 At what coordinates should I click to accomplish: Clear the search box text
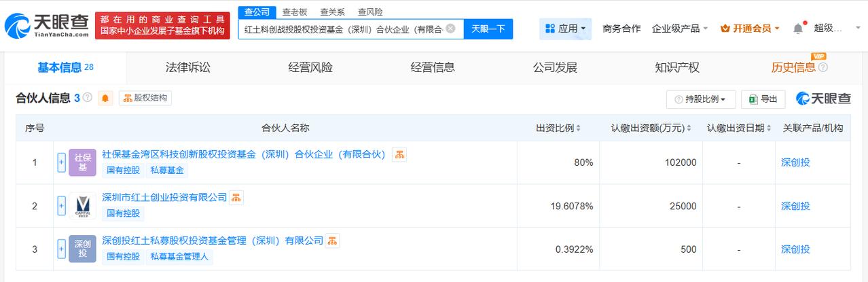pyautogui.click(x=450, y=29)
